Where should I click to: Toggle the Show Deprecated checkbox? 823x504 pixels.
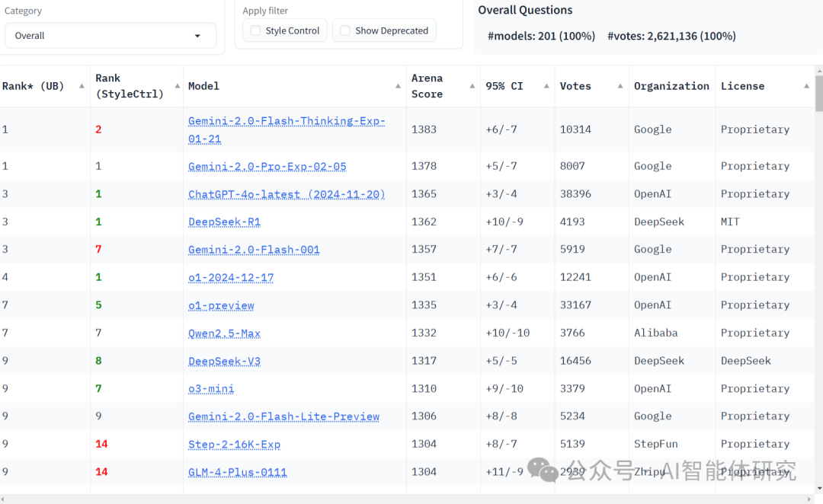[345, 30]
